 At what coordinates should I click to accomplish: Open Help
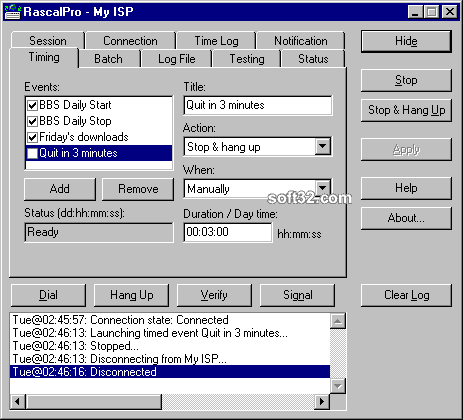tap(406, 188)
